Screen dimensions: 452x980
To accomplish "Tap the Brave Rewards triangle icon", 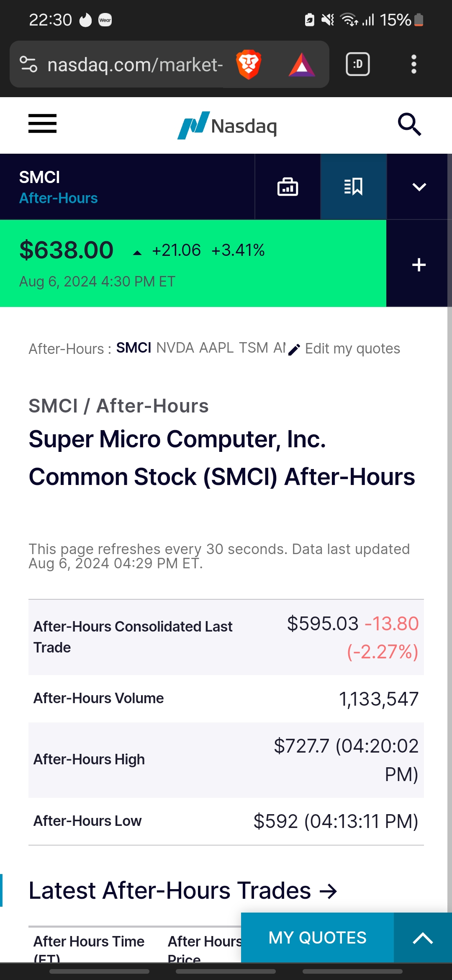I will click(301, 65).
